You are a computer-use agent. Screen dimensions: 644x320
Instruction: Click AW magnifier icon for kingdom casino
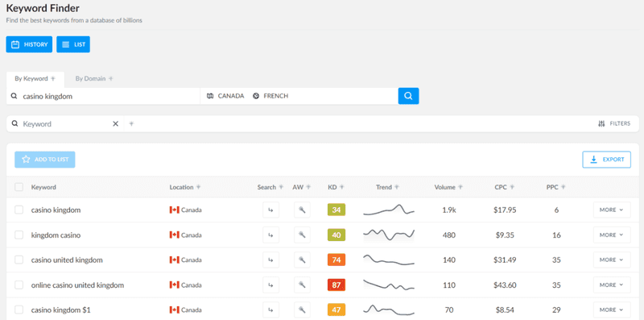[x=302, y=235]
